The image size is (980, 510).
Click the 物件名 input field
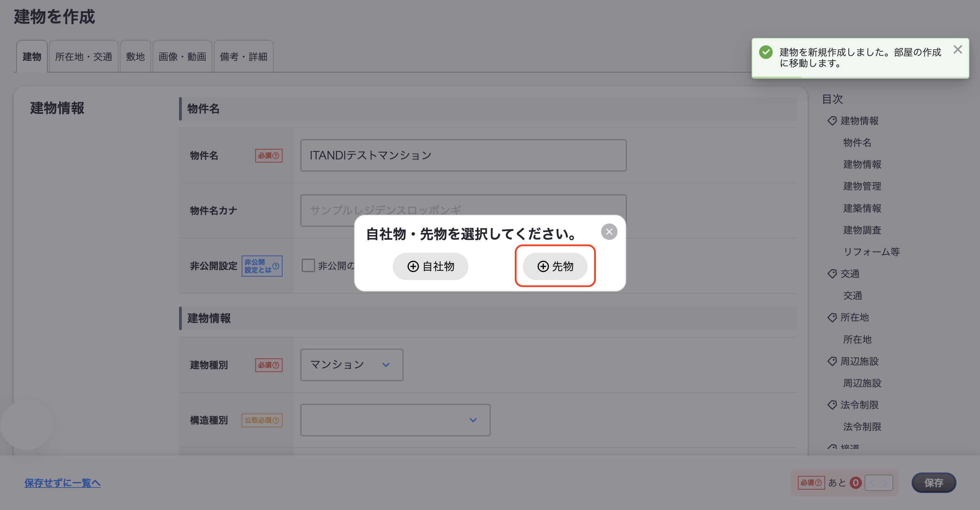463,155
